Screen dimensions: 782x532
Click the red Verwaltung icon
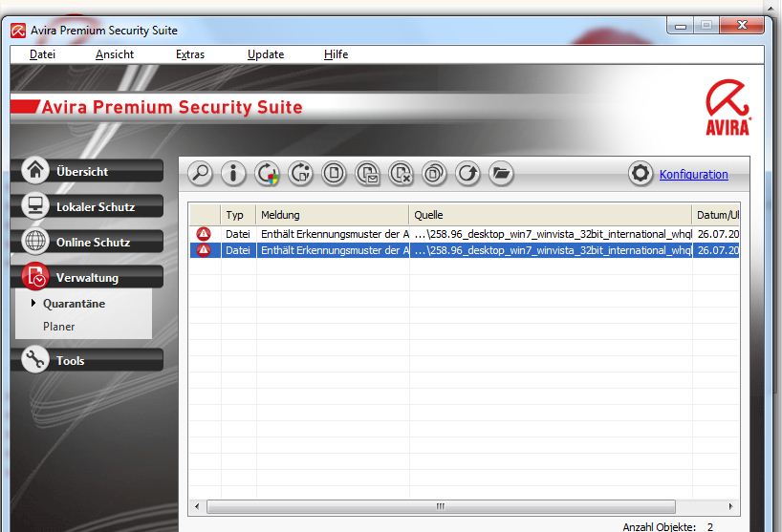pos(35,276)
